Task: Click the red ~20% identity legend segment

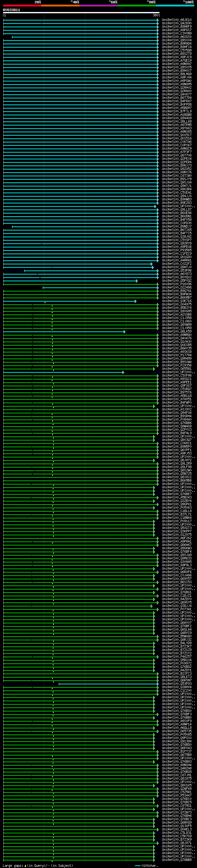Action: pyautogui.click(x=22, y=6)
